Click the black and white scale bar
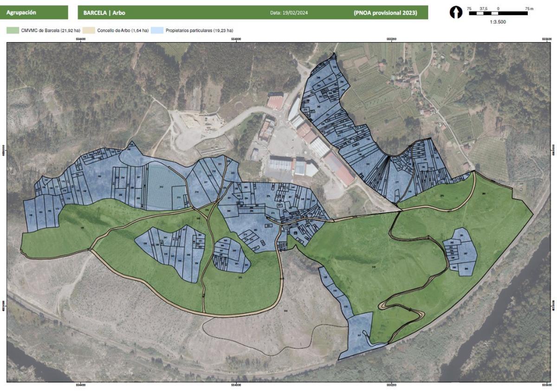 499,14
